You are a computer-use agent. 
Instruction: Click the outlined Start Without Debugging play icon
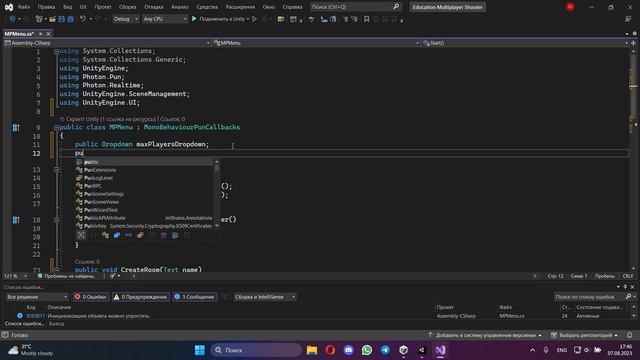pos(254,19)
